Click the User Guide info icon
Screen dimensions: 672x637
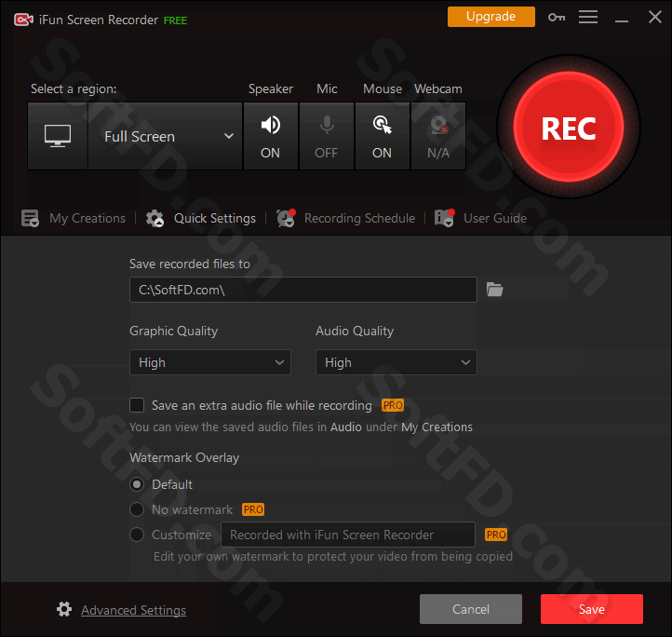(444, 218)
